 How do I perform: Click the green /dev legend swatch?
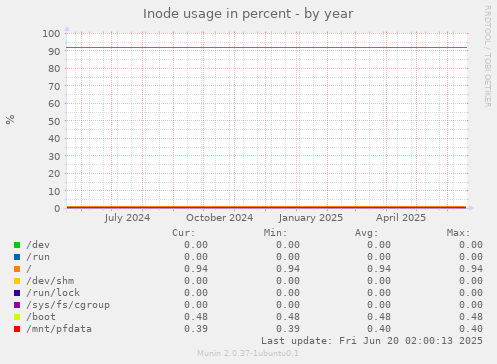(17, 245)
